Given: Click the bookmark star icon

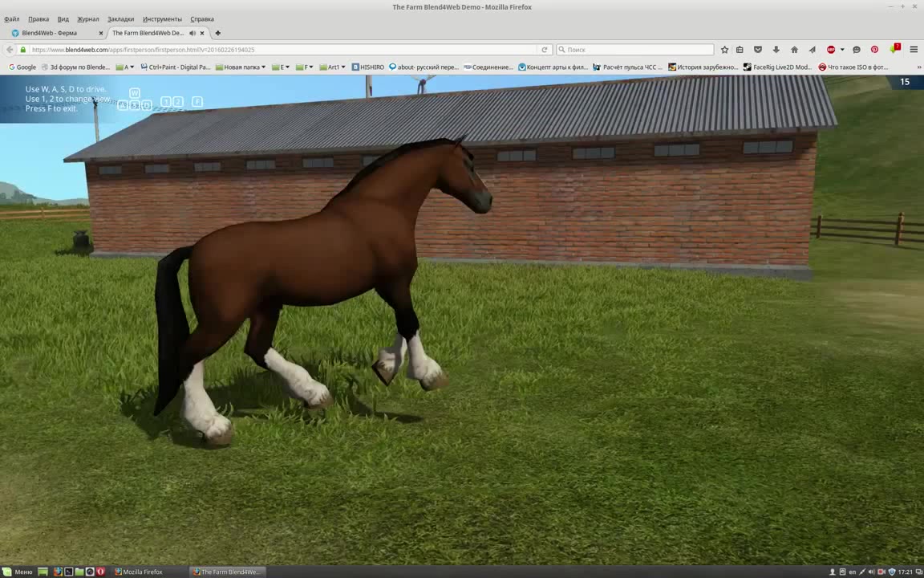Looking at the screenshot, I should tap(724, 50).
